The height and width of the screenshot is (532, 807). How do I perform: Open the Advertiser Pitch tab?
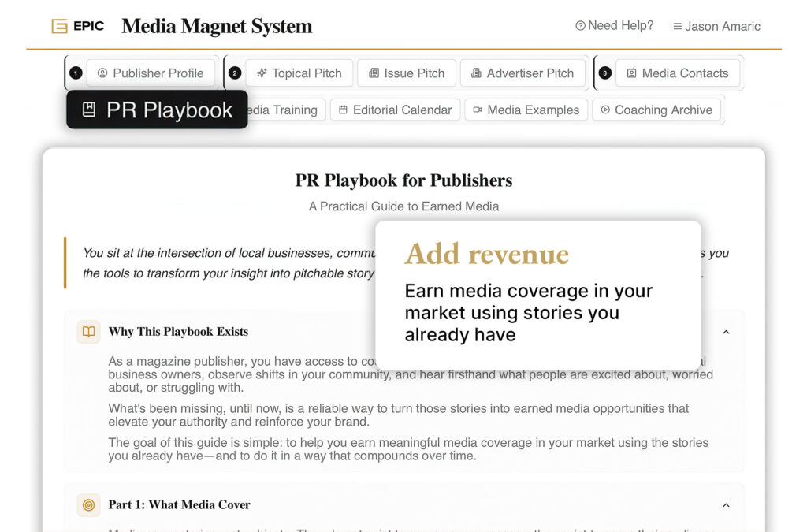pyautogui.click(x=523, y=73)
